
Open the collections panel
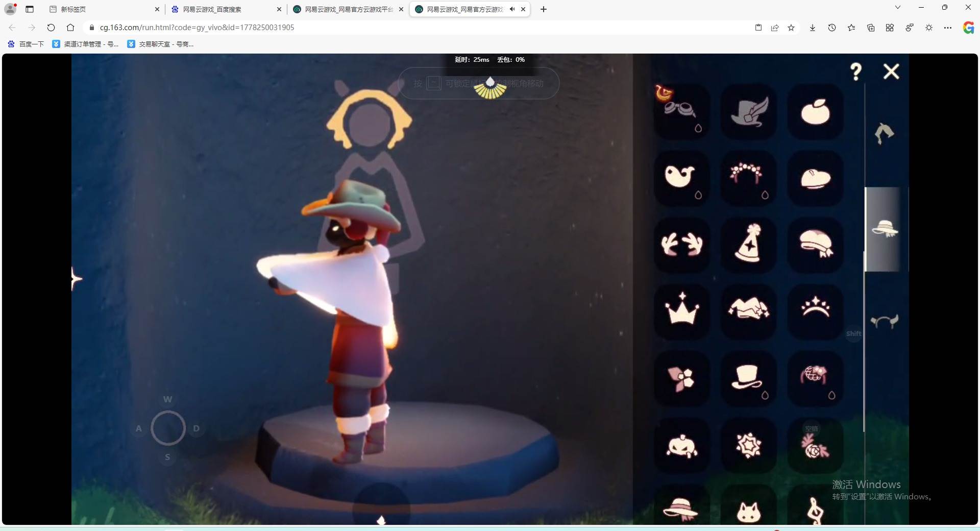(x=871, y=28)
